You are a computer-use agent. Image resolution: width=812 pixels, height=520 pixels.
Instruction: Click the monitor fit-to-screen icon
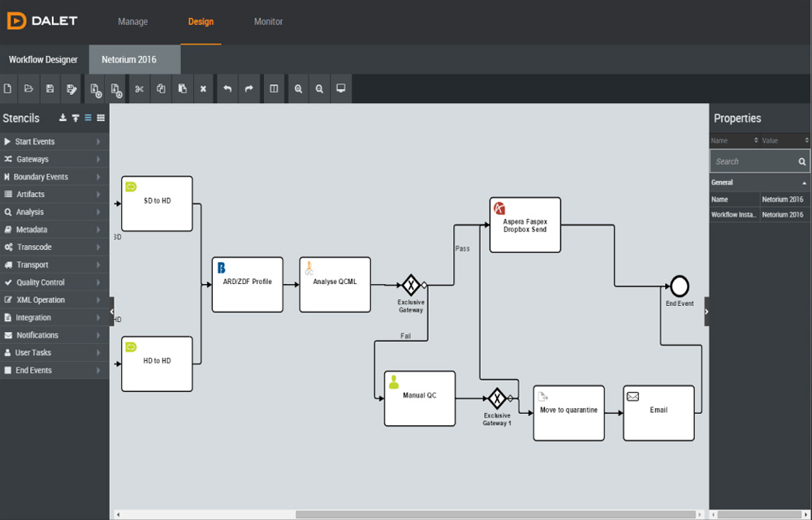(341, 88)
